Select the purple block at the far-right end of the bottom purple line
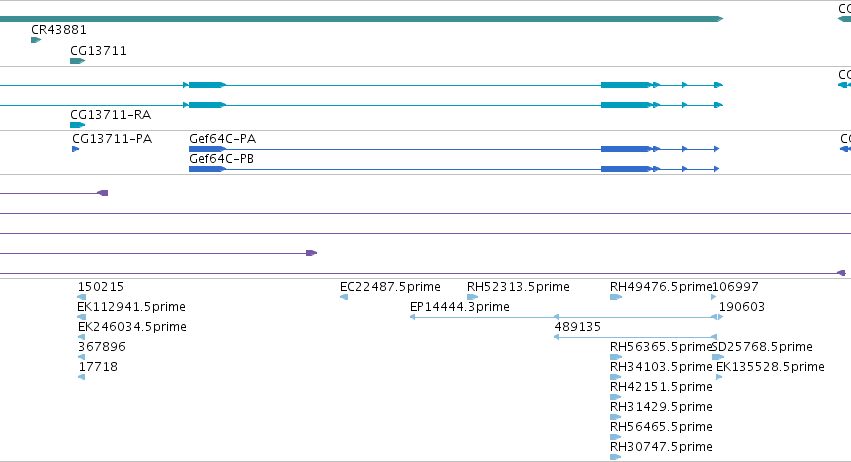Screen dimensions: 851x462 tap(841, 273)
